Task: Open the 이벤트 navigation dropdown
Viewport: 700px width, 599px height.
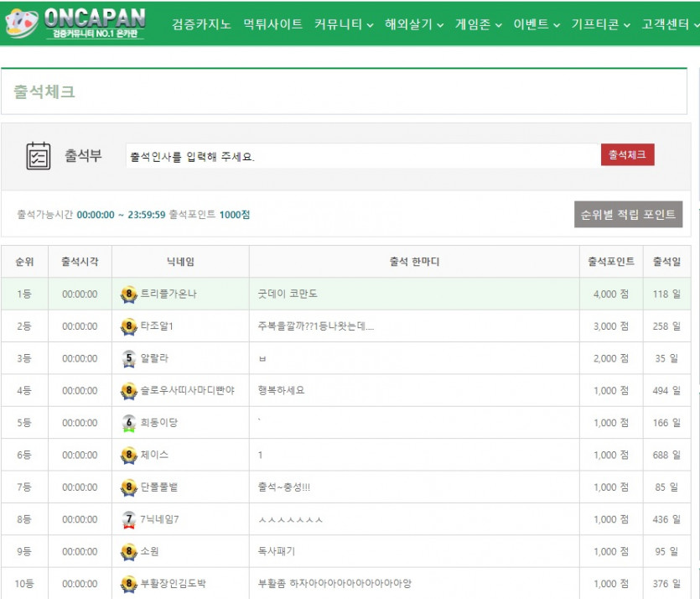Action: [x=537, y=24]
